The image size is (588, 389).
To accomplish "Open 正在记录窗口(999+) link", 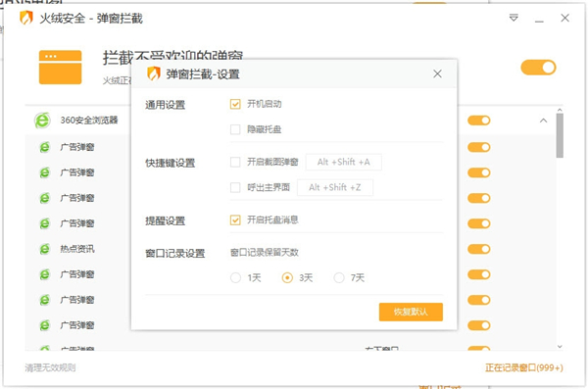I will pos(524,367).
